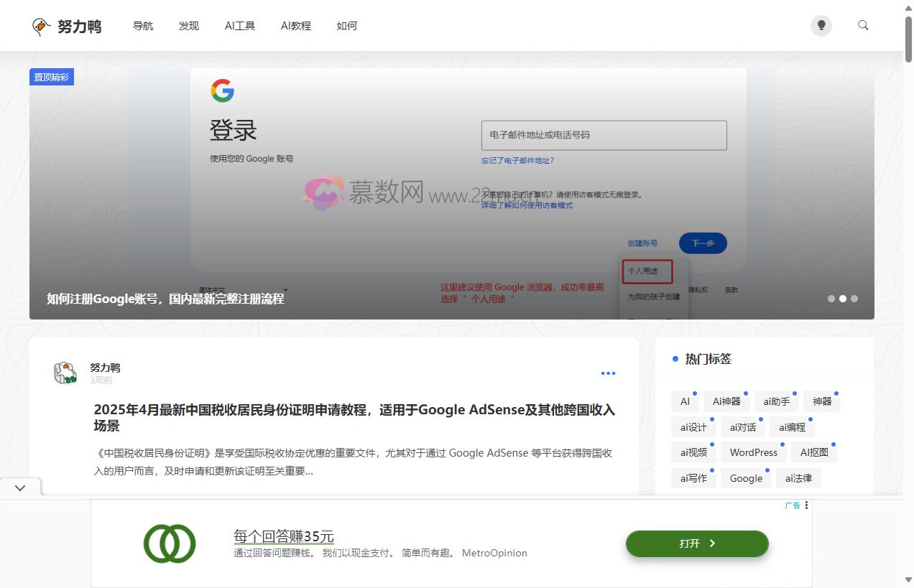Click the green rings MetroOpinion ad logo
Screen dimensions: 914x588
[170, 543]
